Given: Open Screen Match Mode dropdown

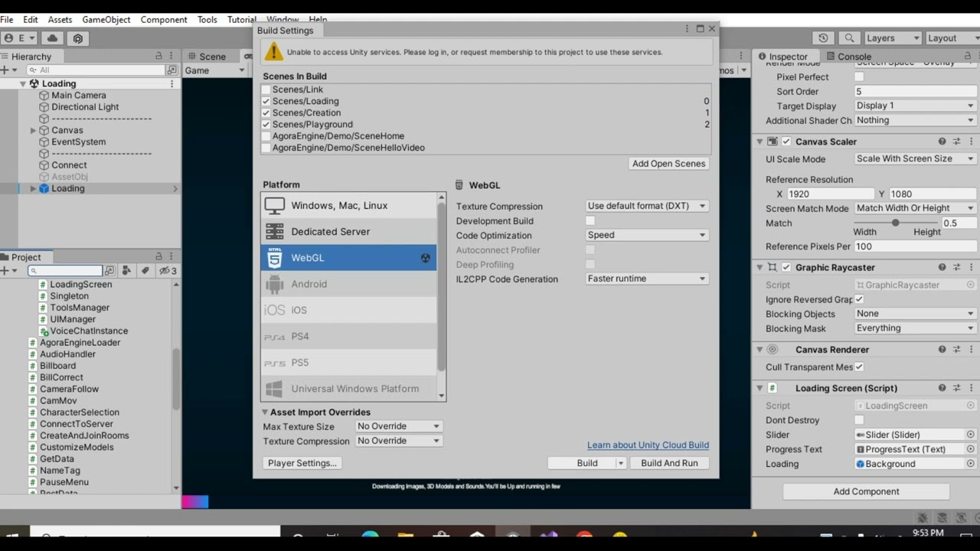Looking at the screenshot, I should [916, 208].
